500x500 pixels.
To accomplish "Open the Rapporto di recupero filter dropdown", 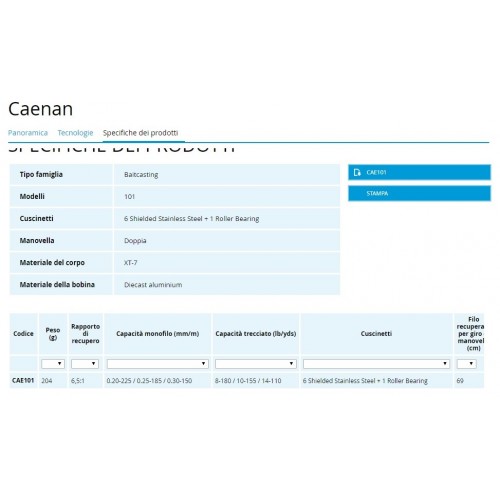I will click(85, 364).
